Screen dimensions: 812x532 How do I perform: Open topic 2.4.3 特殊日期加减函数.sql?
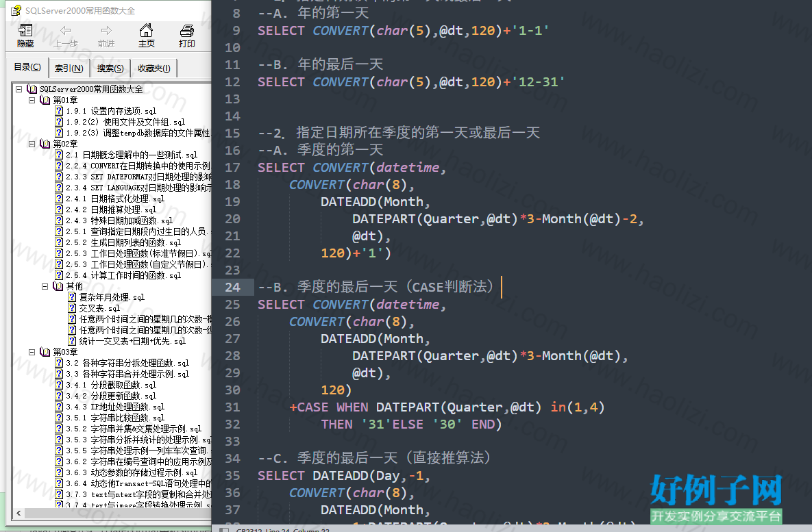119,220
